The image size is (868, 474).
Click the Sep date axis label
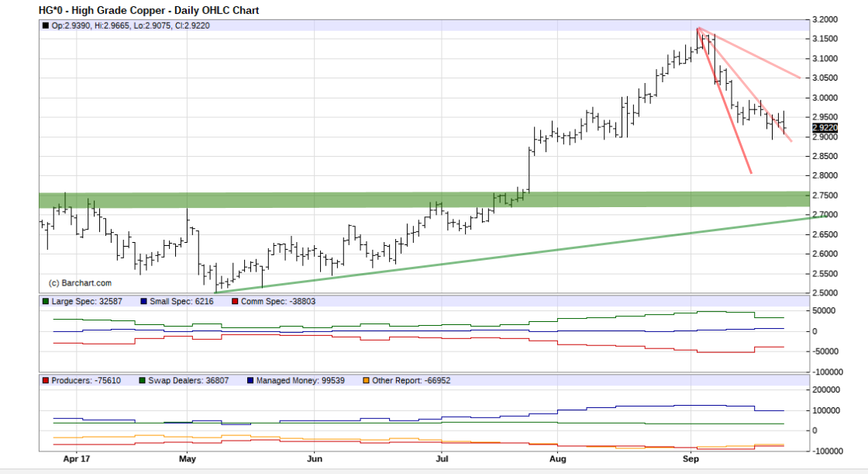tap(691, 459)
